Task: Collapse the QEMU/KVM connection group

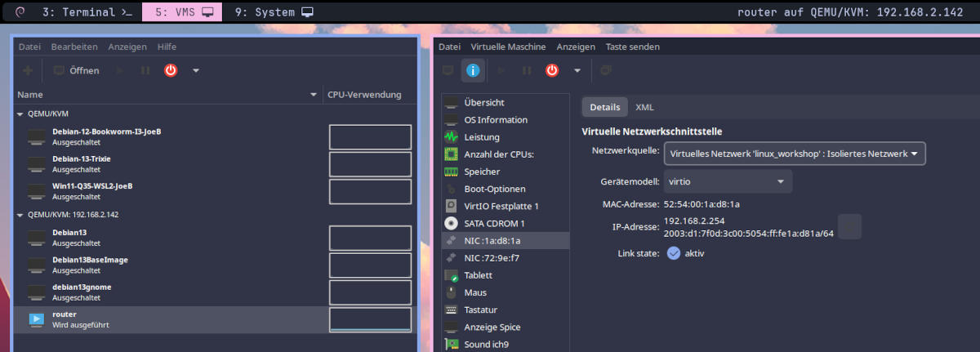Action: [20, 114]
